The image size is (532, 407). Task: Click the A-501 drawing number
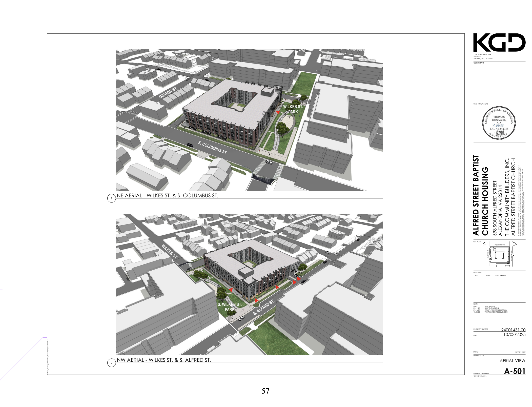point(515,371)
